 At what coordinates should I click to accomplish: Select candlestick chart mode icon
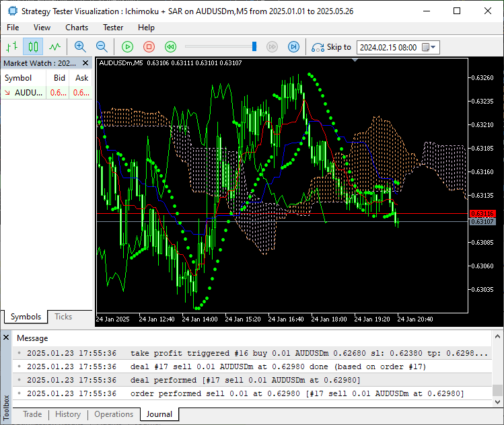(33, 47)
